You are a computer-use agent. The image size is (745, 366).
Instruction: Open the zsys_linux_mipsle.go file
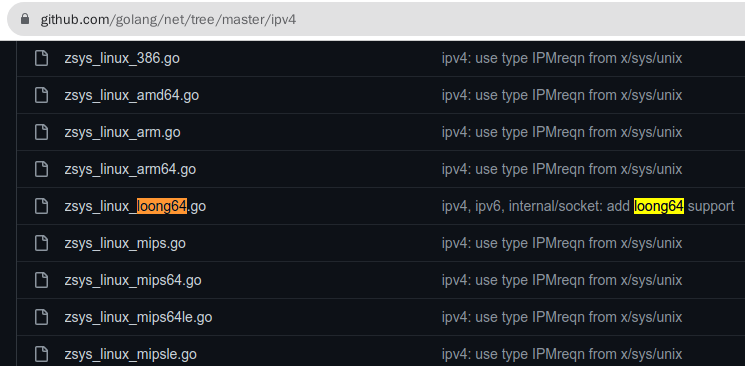click(x=131, y=354)
